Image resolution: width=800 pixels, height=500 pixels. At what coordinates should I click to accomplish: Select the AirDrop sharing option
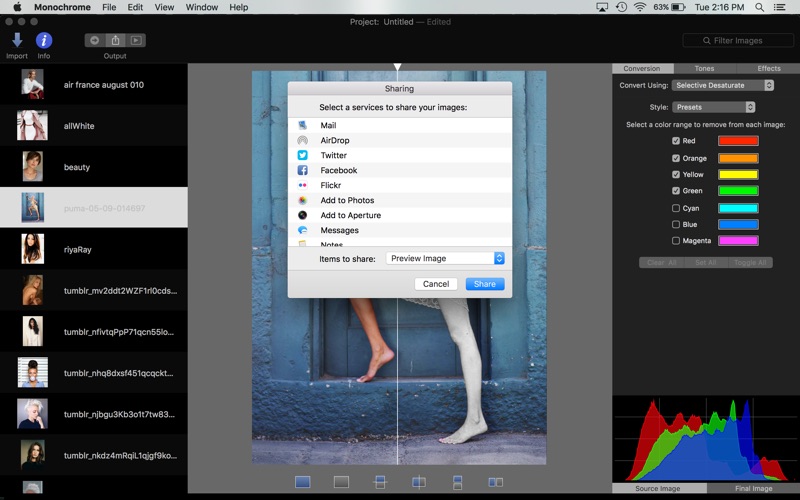(x=334, y=140)
